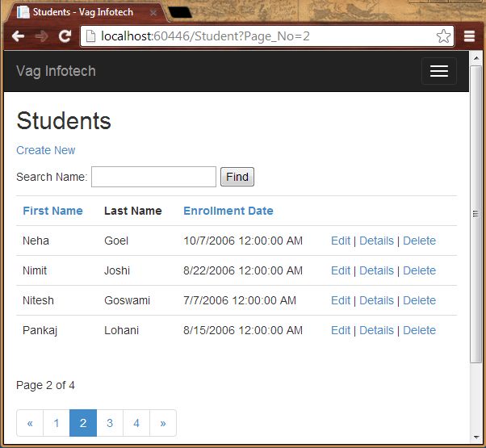Viewport: 486px width, 448px height.
Task: Click the Last Name column header
Action: [x=133, y=211]
